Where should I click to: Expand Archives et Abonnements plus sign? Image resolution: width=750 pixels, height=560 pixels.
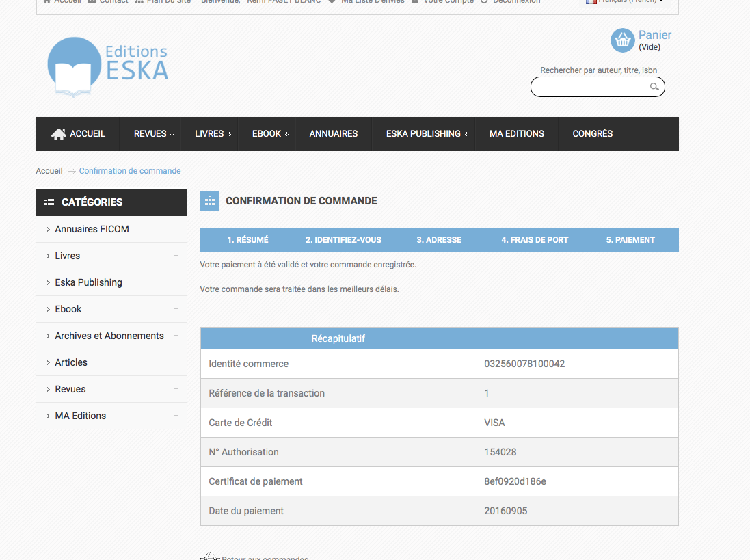click(x=176, y=336)
